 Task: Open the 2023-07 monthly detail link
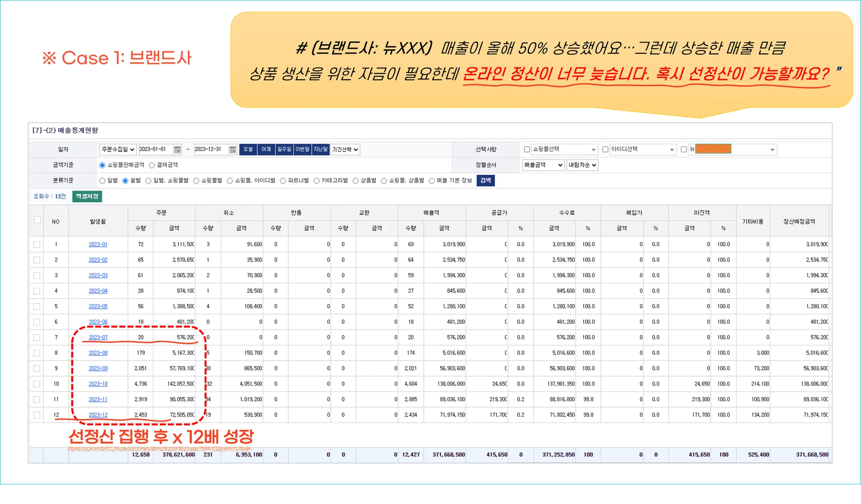[98, 337]
